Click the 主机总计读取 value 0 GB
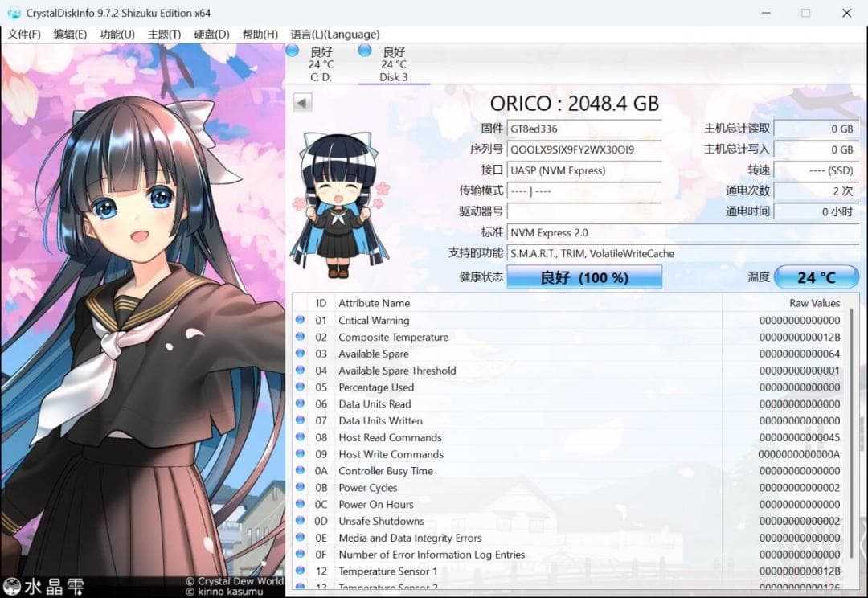 817,129
